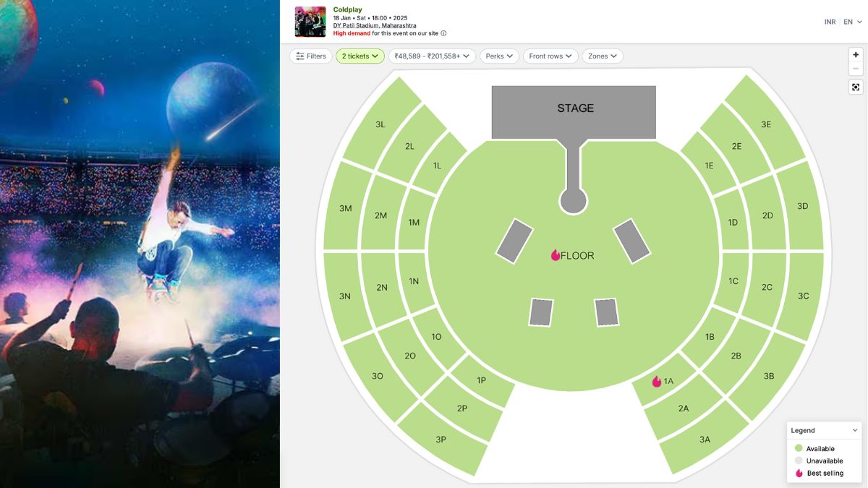The height and width of the screenshot is (488, 868).
Task: Open the 2 tickets quantity dropdown
Action: (x=360, y=56)
